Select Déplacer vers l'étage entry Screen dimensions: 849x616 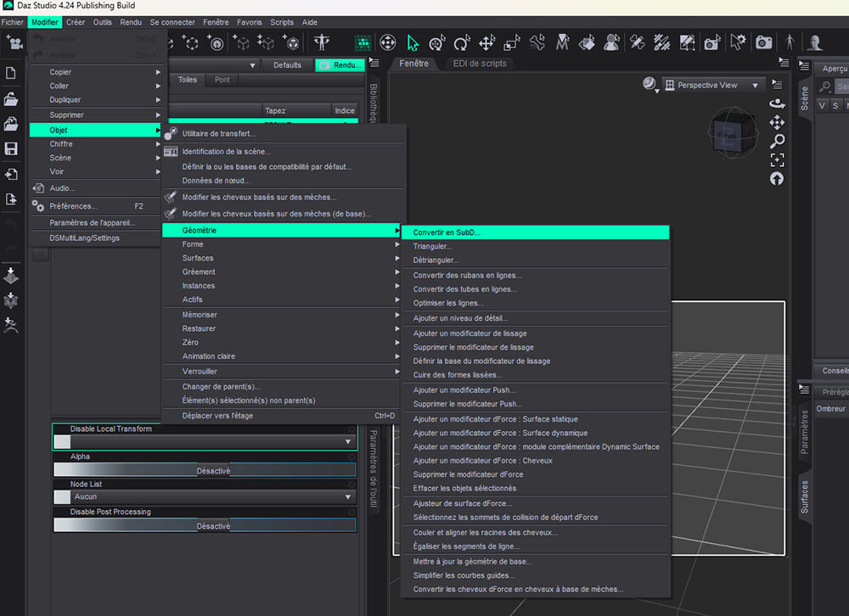284,416
